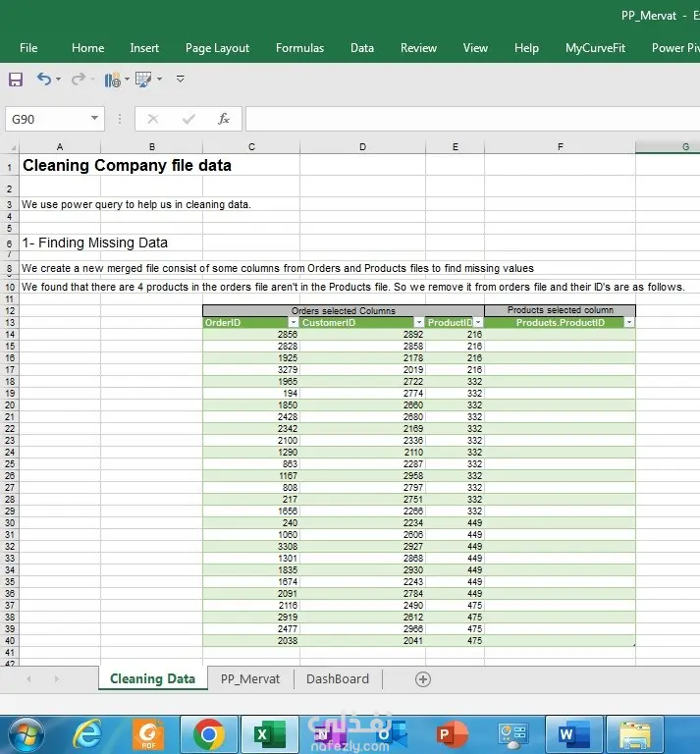Screen dimensions: 700x754
Task: Expand the Name Box dropdown arrow
Action: [94, 119]
